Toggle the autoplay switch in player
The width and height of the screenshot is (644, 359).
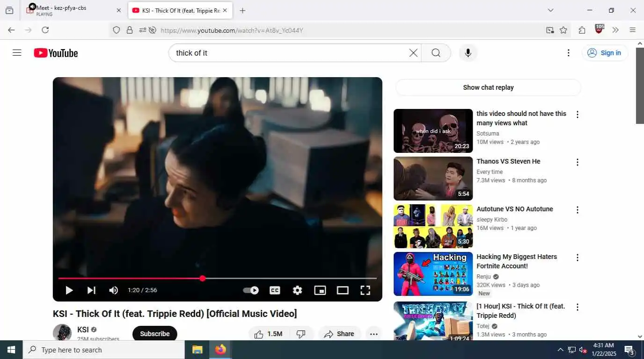[x=251, y=290]
